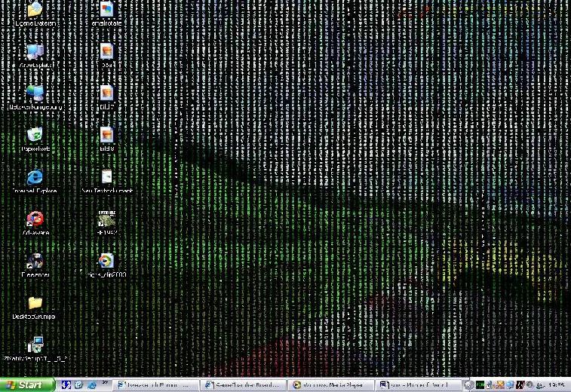Select the Ad-aware desktop shortcut
571x392 pixels.
(x=35, y=219)
